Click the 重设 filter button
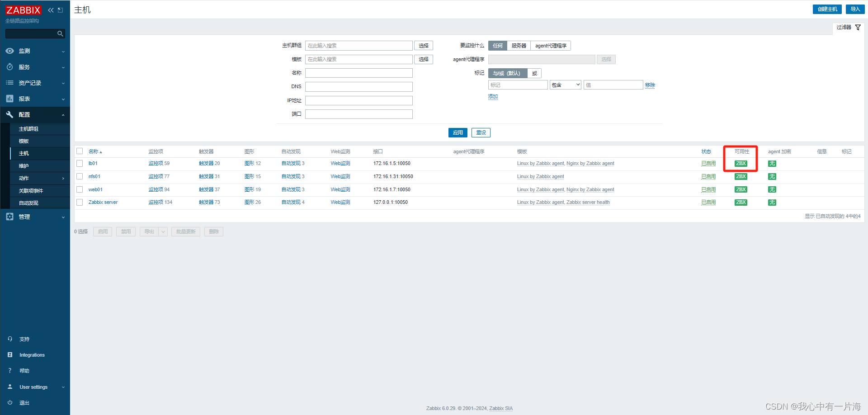The image size is (868, 415). tap(481, 132)
